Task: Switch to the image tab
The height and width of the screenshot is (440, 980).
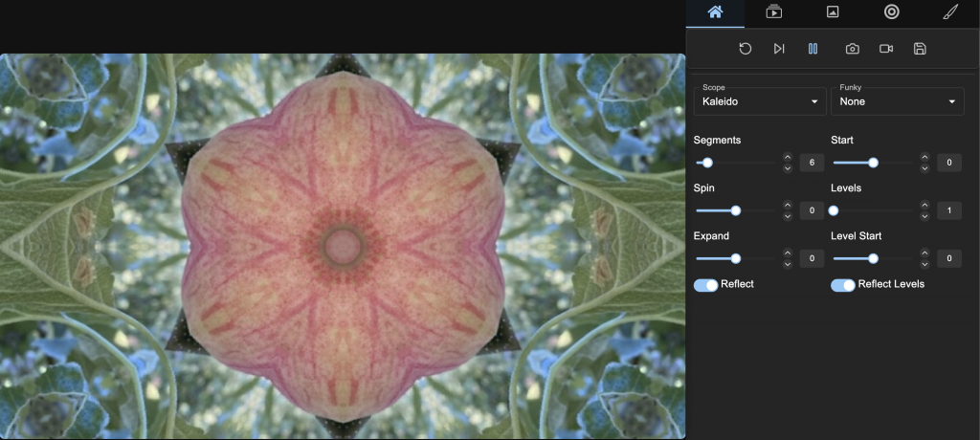Action: (x=833, y=12)
